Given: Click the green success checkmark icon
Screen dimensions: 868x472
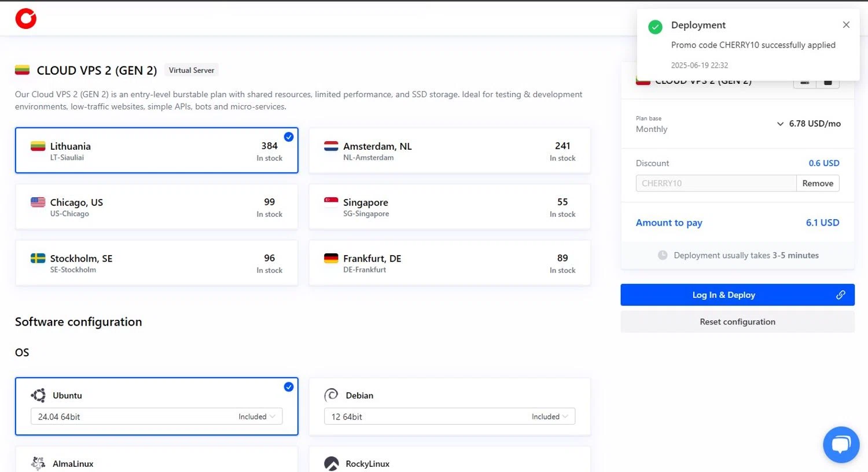Looking at the screenshot, I should (655, 27).
